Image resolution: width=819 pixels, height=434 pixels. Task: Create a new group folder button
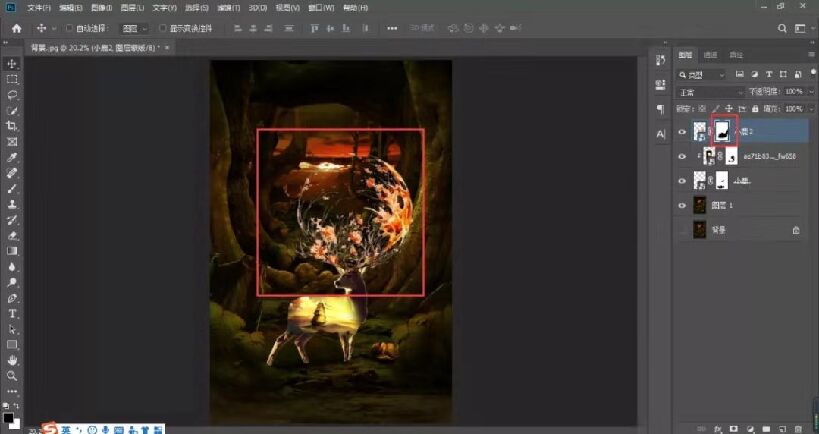click(765, 429)
